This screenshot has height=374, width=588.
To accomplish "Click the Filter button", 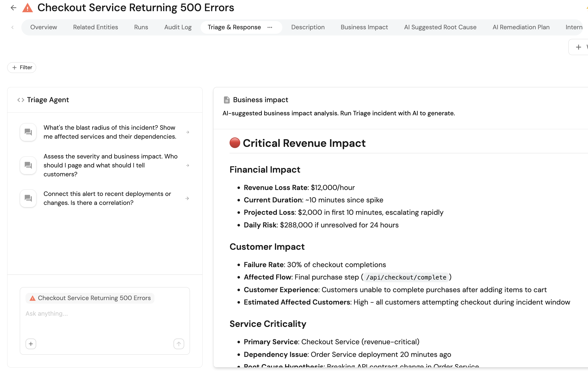I will (x=22, y=67).
